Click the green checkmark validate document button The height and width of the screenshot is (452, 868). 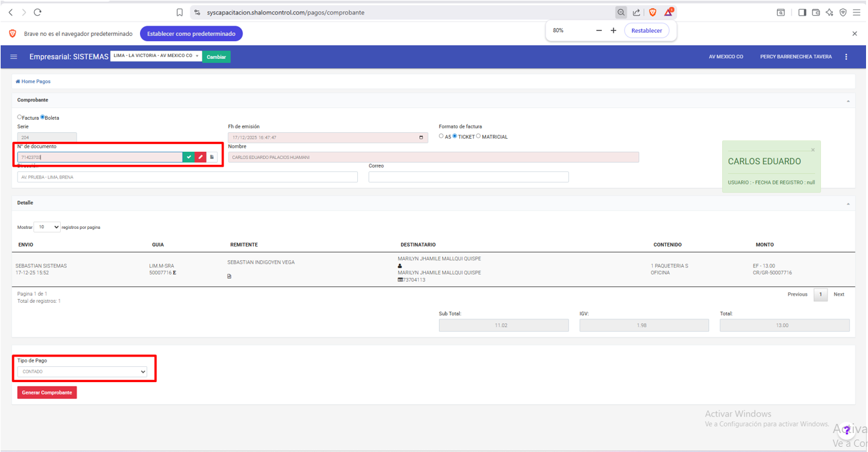[188, 157]
